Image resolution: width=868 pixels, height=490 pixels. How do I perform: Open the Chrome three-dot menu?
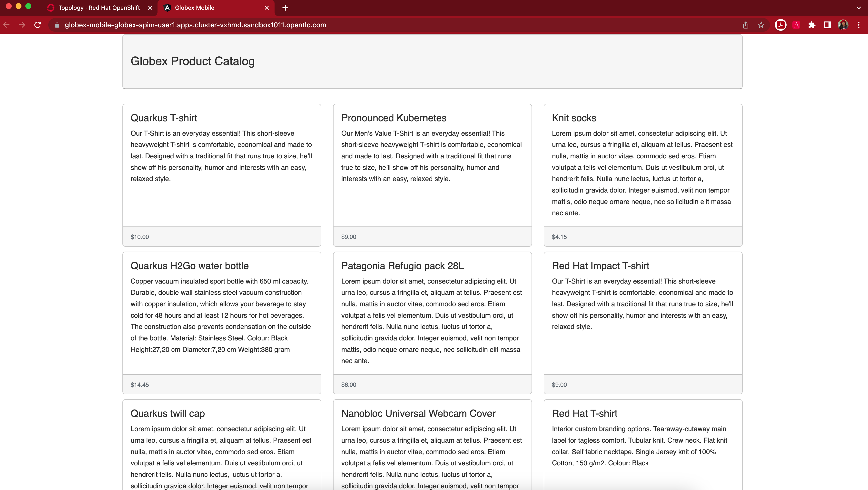click(858, 25)
